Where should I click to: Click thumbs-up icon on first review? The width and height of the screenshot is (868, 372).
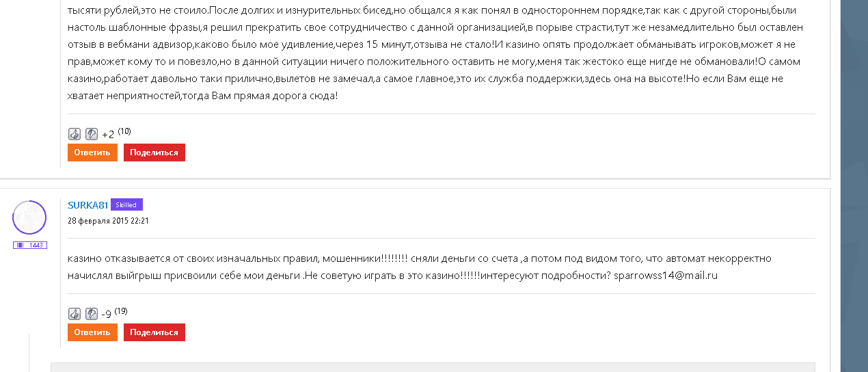pyautogui.click(x=74, y=134)
